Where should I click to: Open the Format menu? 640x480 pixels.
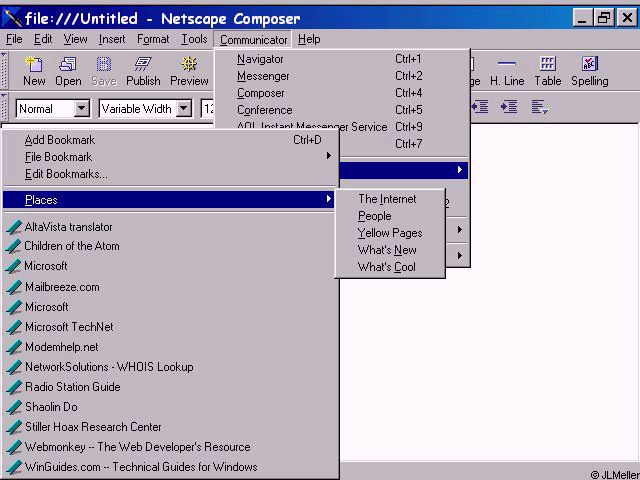pyautogui.click(x=153, y=39)
